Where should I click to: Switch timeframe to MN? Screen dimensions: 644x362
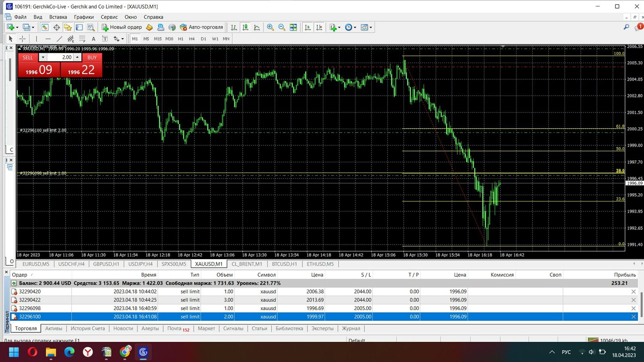[226, 39]
